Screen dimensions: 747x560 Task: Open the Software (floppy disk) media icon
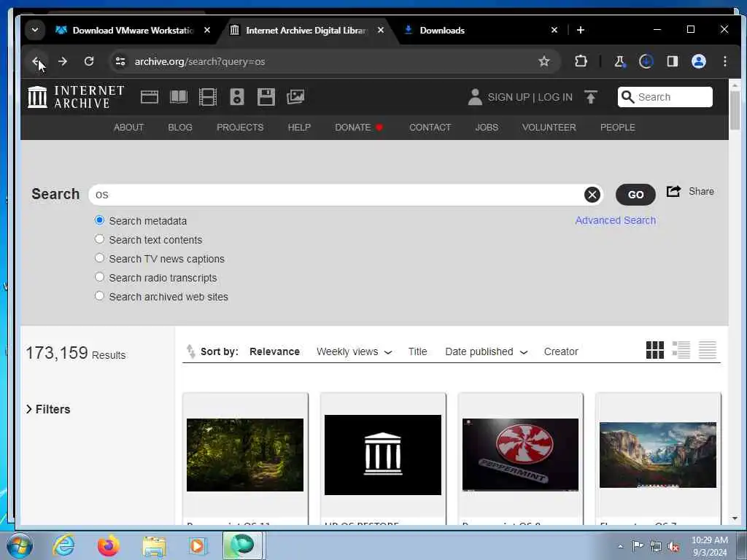(x=266, y=97)
